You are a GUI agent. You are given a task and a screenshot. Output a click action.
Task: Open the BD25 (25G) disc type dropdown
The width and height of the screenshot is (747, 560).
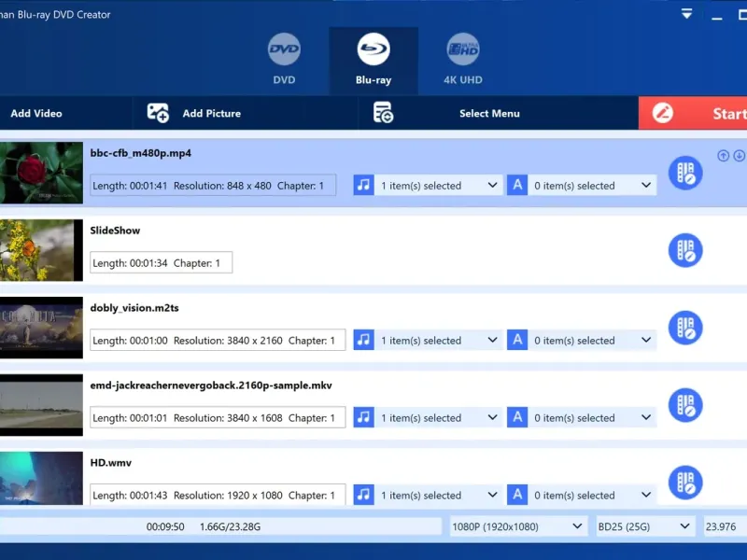tap(645, 526)
